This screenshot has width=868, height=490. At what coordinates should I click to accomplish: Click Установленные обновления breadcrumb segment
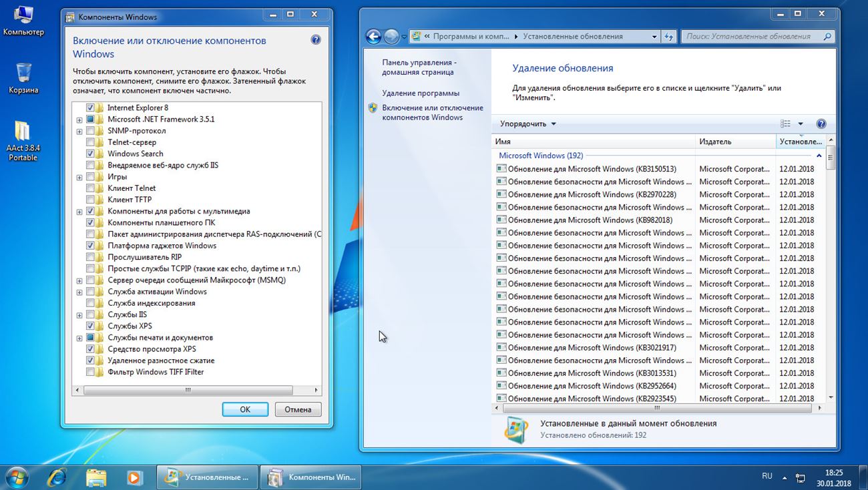(x=573, y=37)
